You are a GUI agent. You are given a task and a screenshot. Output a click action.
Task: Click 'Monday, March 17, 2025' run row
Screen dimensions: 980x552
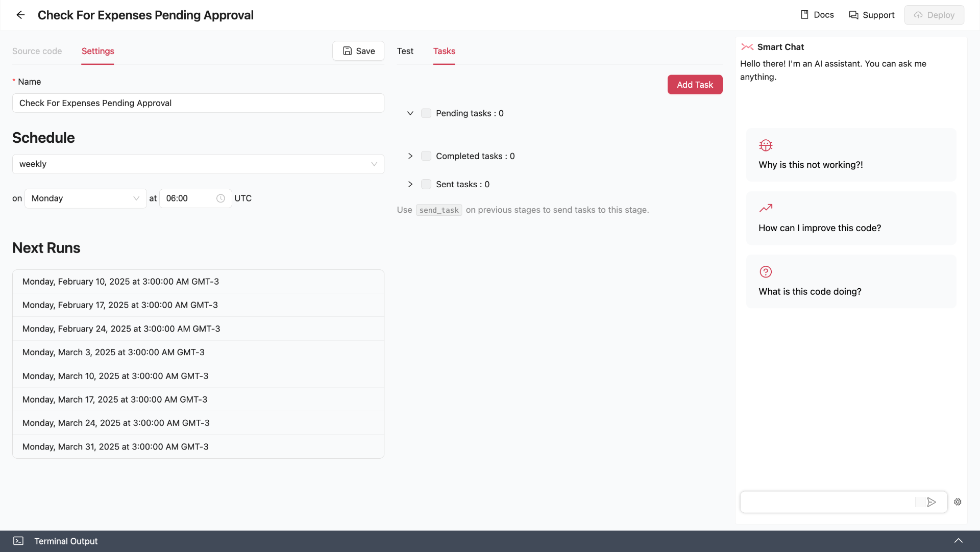[x=198, y=399]
